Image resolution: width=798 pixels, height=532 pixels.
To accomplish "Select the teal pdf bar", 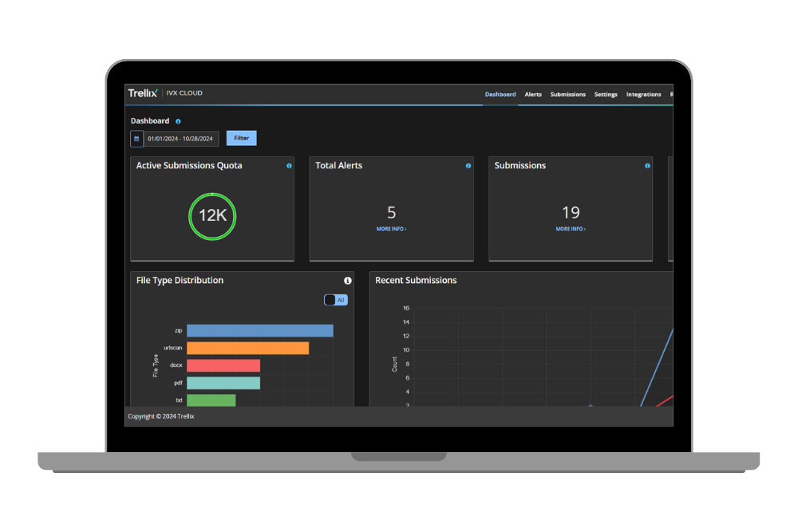I will [223, 383].
